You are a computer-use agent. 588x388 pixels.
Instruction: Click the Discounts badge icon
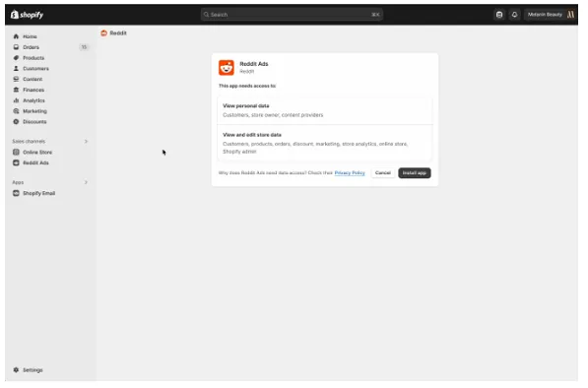16,122
